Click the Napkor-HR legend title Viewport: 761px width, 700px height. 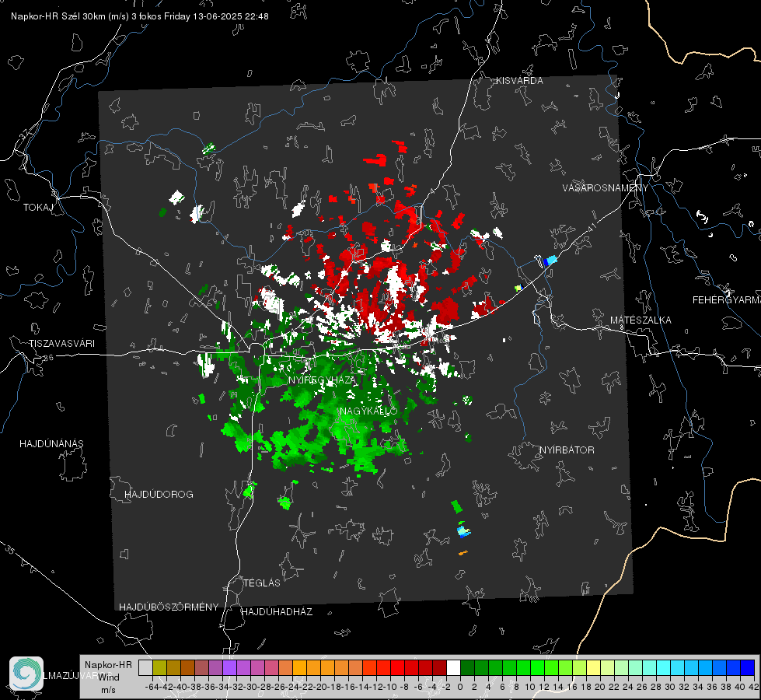click(108, 664)
